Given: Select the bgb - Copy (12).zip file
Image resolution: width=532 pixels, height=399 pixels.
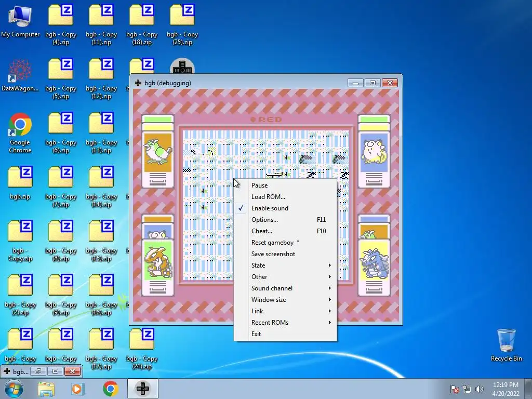Looking at the screenshot, I should click(x=101, y=79).
